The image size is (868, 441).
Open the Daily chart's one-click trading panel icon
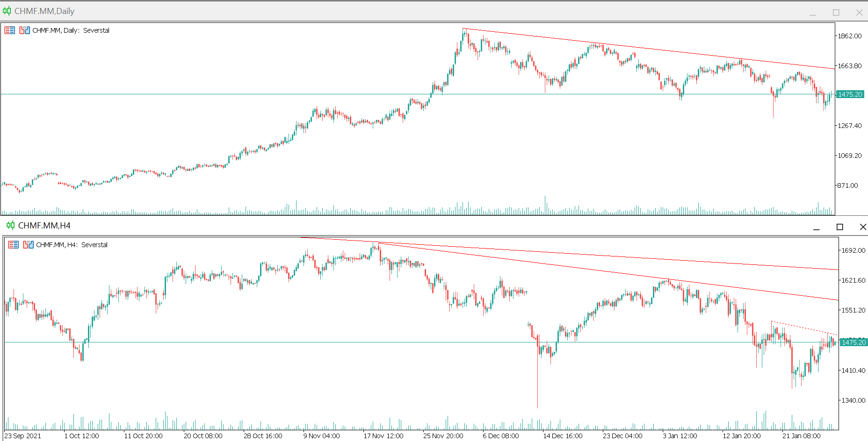(9, 30)
